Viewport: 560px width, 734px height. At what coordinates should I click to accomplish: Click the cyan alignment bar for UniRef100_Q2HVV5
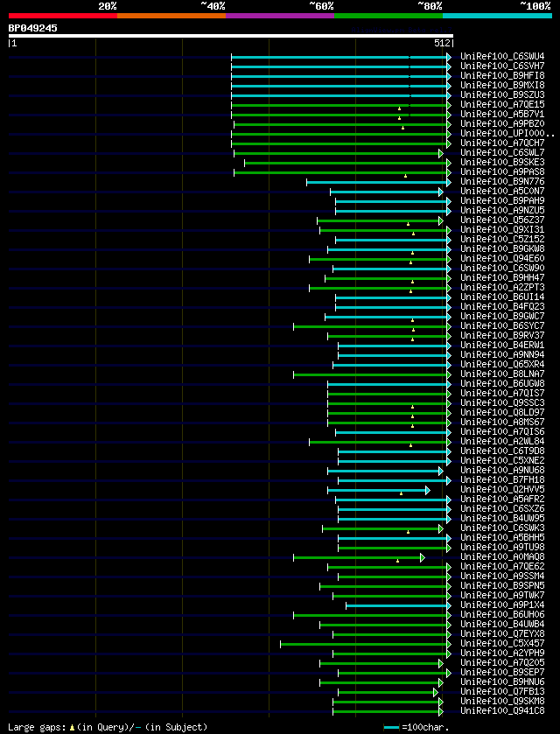click(379, 490)
